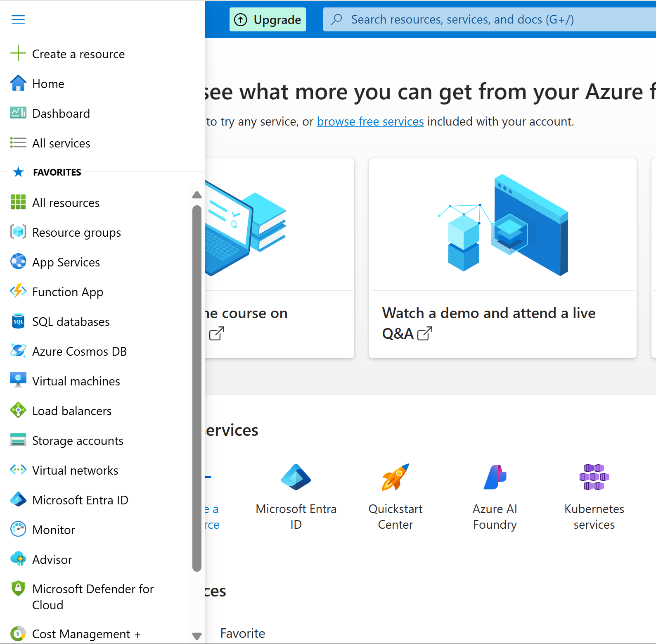Click the Home house icon

click(18, 83)
